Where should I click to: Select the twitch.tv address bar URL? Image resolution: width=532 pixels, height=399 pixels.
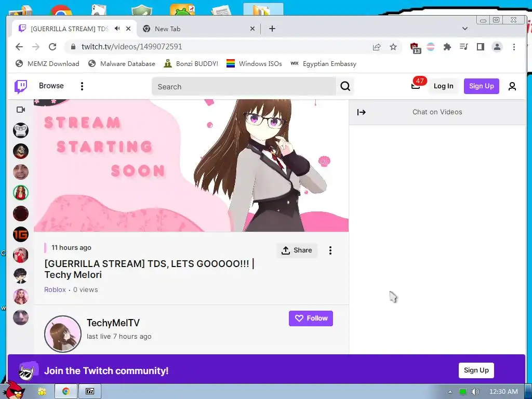point(132,47)
